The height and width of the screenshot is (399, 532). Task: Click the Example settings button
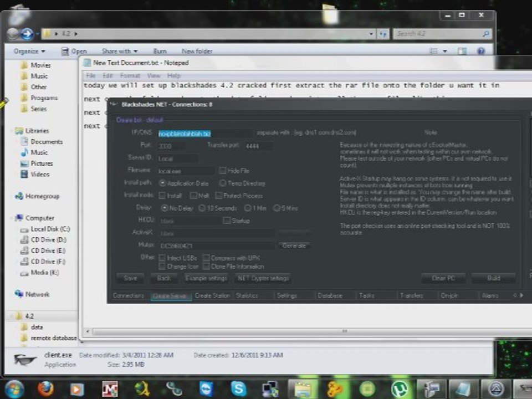pyautogui.click(x=206, y=278)
